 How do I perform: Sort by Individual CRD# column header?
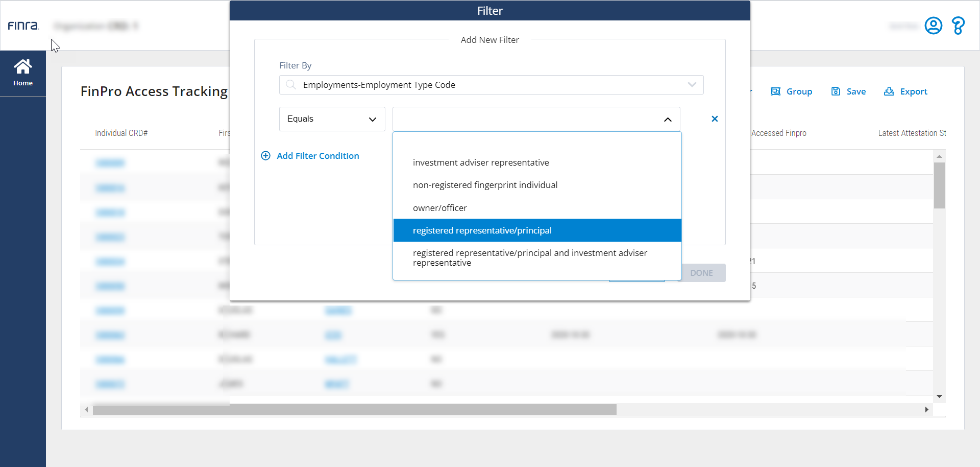click(x=121, y=133)
